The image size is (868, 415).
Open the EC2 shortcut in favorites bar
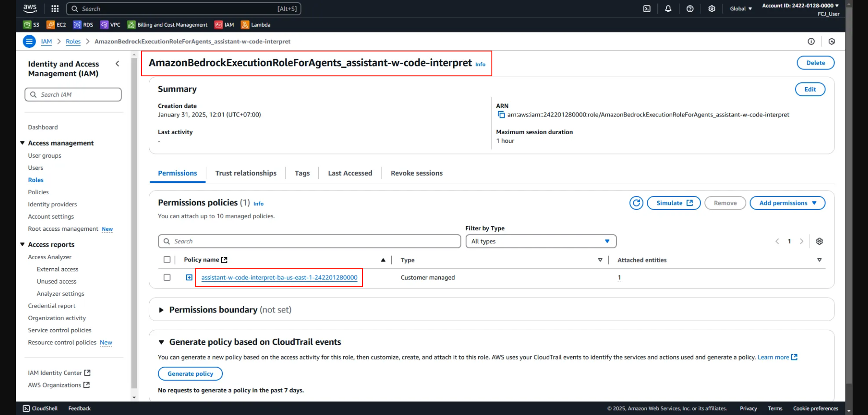click(57, 25)
